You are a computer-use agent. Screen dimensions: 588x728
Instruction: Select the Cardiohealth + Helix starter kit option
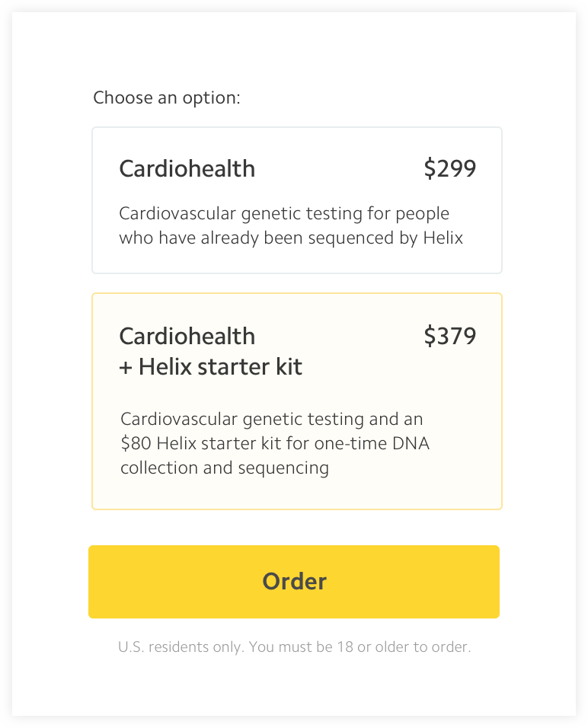(297, 401)
